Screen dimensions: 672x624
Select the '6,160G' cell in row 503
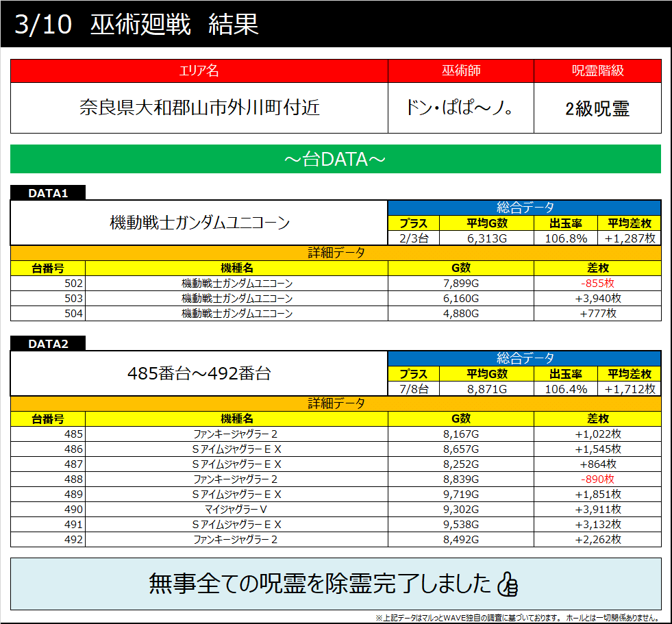[x=461, y=298]
